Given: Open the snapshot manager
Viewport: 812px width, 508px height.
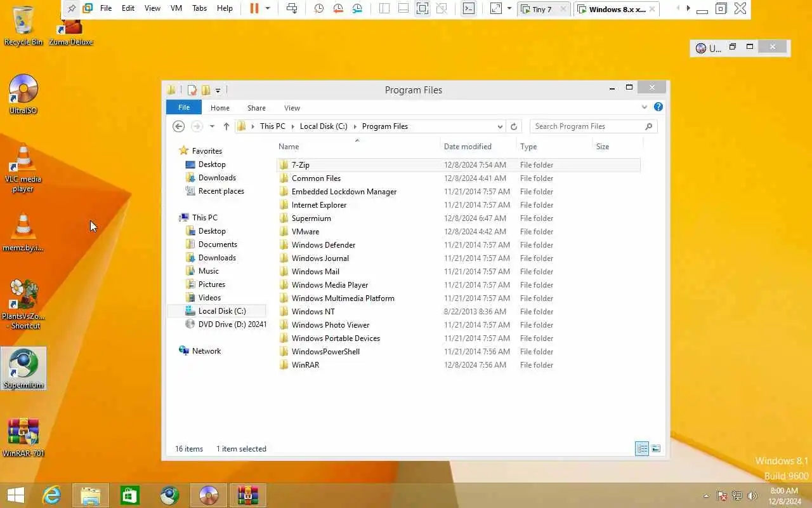Looking at the screenshot, I should tap(358, 8).
